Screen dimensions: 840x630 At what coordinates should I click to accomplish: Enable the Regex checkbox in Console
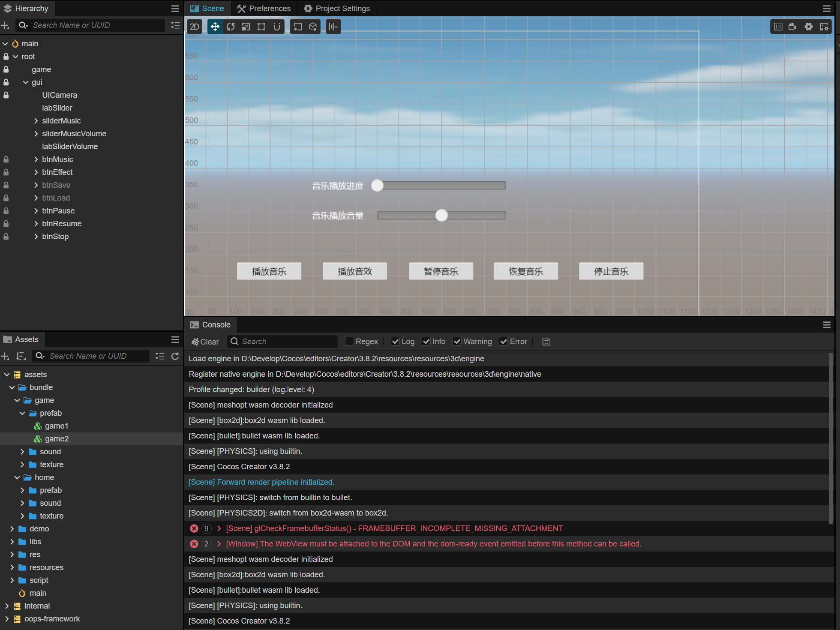(x=349, y=342)
